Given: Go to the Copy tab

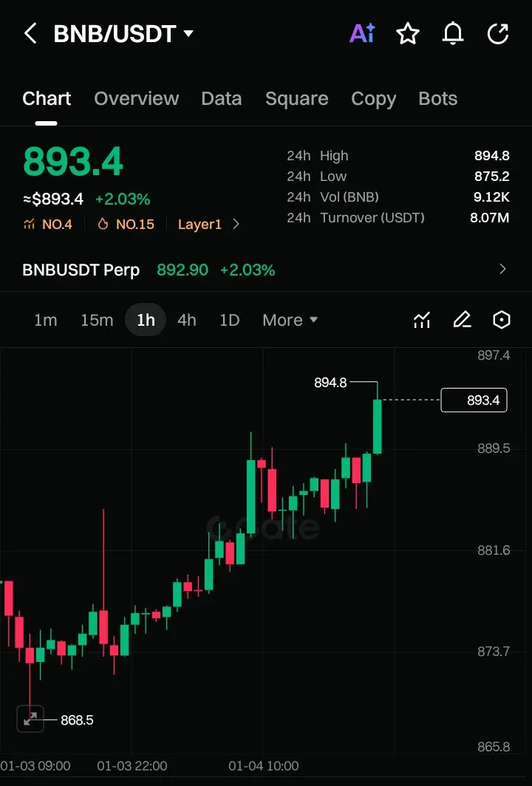Looking at the screenshot, I should pyautogui.click(x=374, y=99).
